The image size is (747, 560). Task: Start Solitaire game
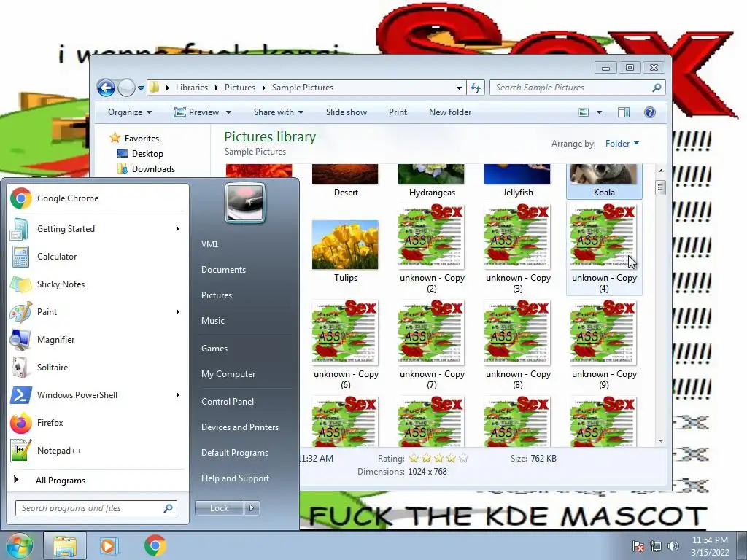[x=98, y=367]
